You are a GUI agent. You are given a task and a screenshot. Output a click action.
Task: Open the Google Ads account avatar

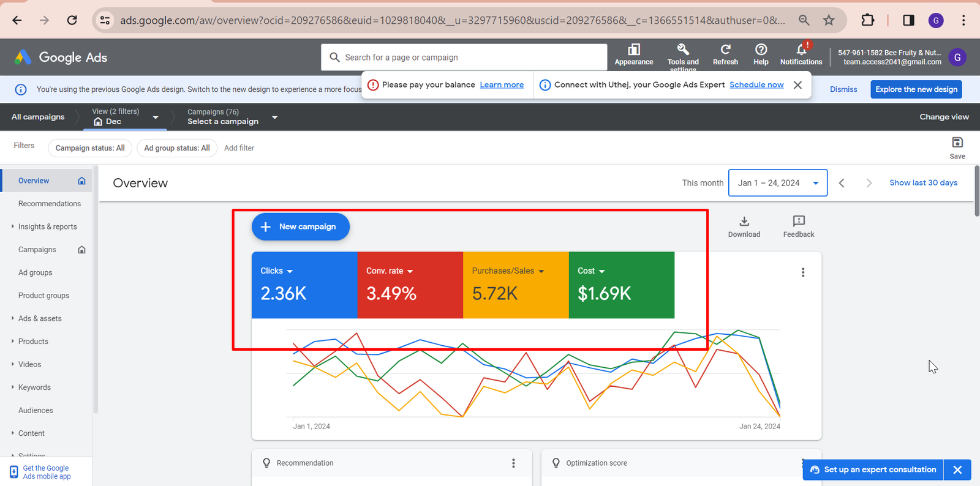[957, 58]
